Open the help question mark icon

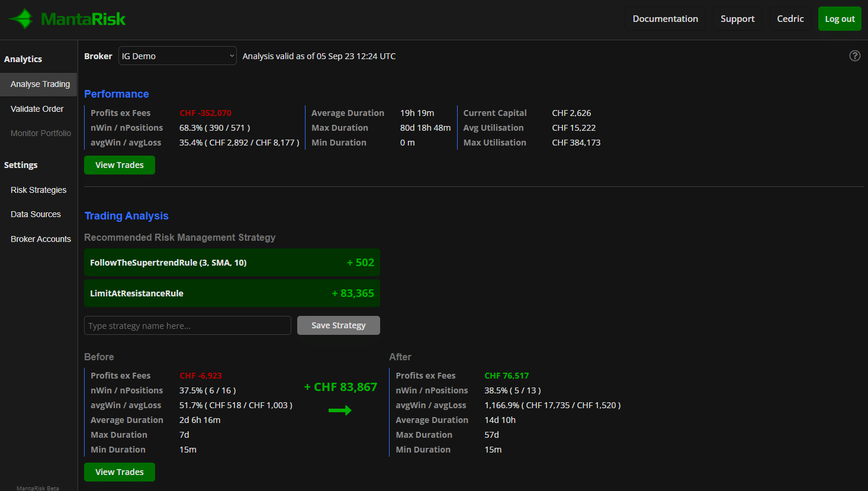[x=854, y=56]
